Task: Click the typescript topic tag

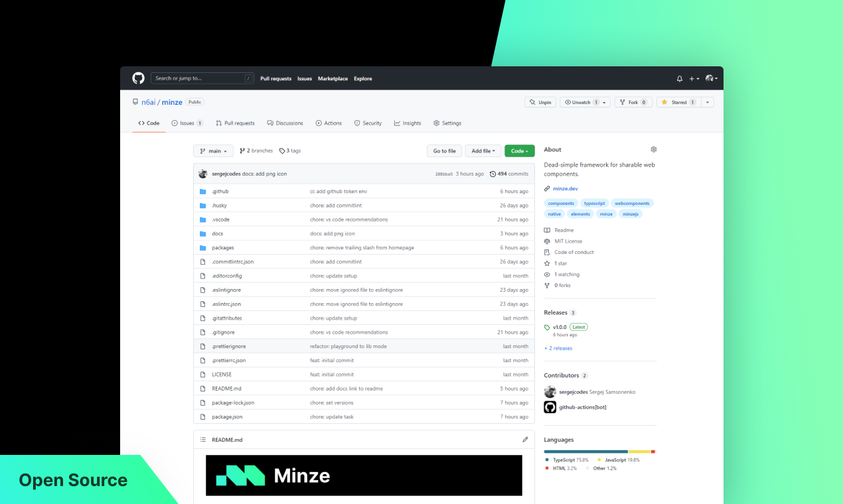Action: point(594,204)
